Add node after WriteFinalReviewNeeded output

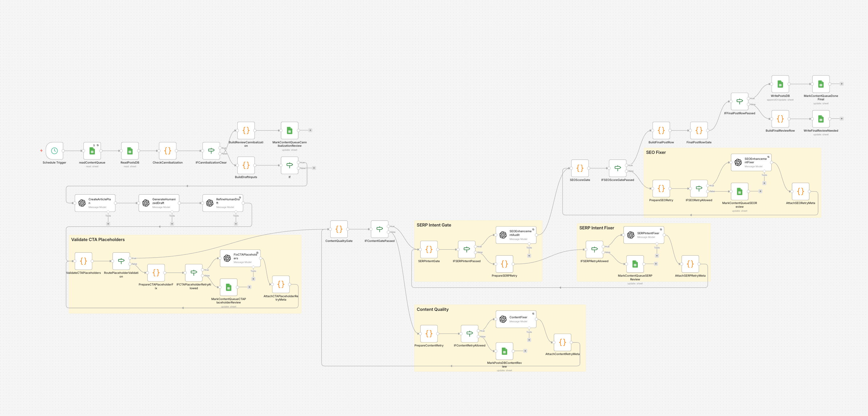(x=841, y=119)
